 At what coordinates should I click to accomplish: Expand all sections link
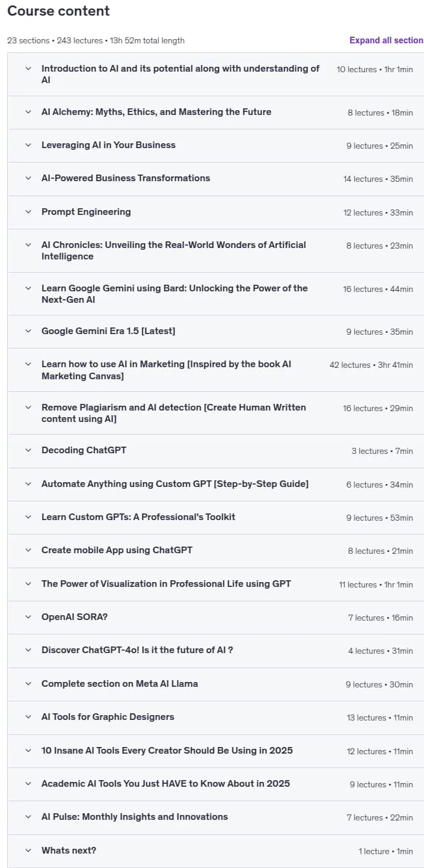click(386, 40)
